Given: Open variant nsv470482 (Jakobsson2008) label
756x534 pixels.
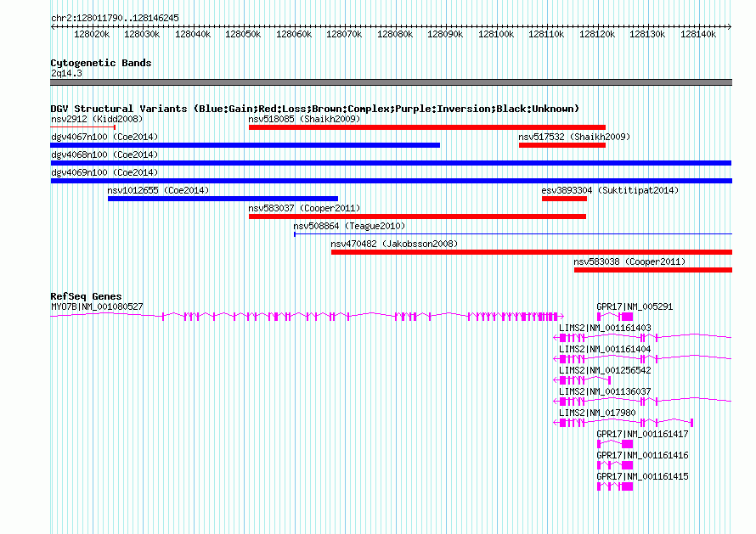Looking at the screenshot, I should [394, 244].
